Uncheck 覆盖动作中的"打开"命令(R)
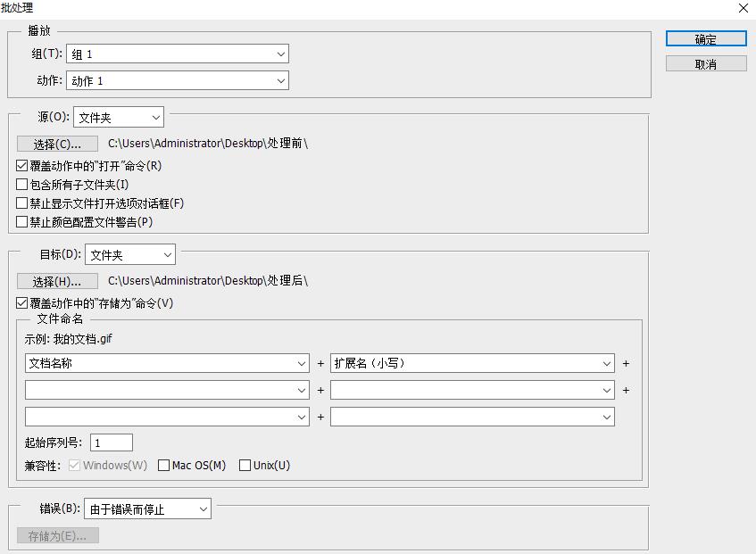The width and height of the screenshot is (756, 554). [x=21, y=166]
